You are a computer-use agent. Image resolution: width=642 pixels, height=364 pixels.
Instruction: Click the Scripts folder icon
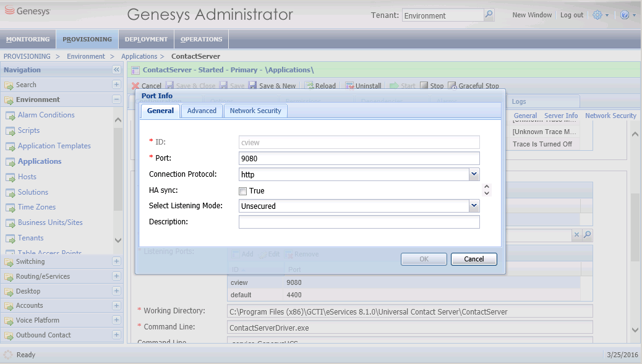click(11, 131)
